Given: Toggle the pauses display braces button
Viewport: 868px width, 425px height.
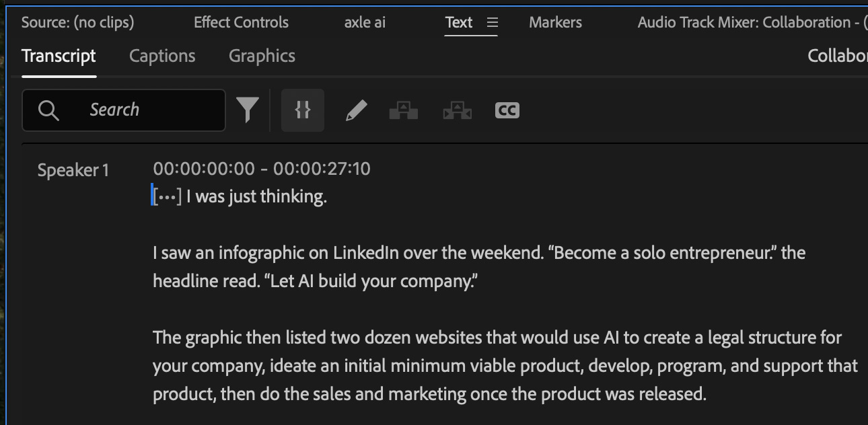Looking at the screenshot, I should [303, 110].
